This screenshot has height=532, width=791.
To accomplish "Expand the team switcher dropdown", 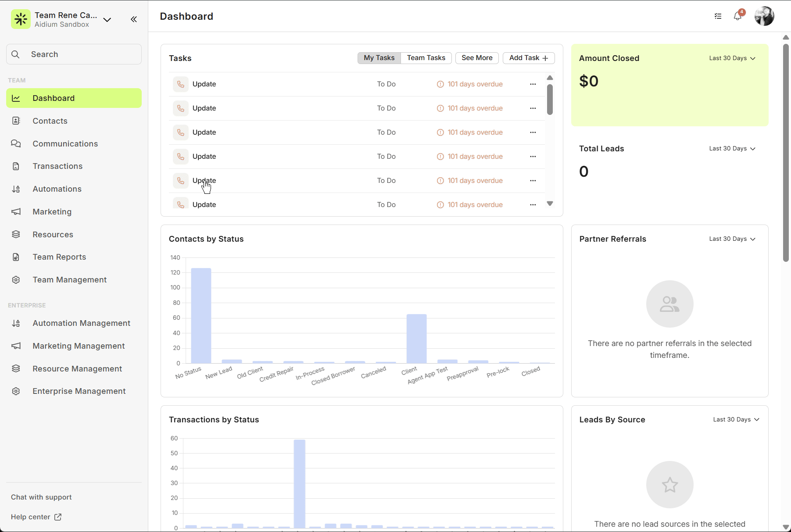I will tap(107, 20).
